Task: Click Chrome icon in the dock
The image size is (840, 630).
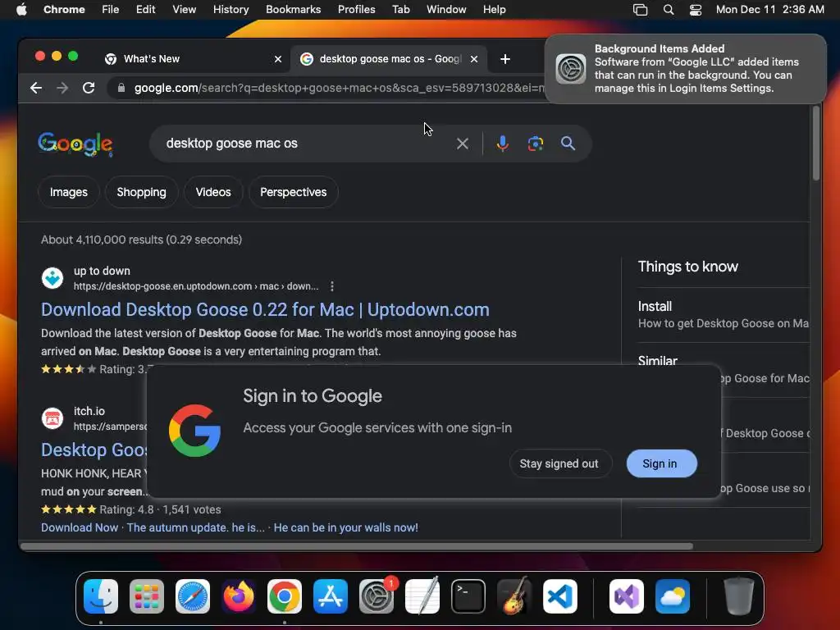Action: (285, 596)
